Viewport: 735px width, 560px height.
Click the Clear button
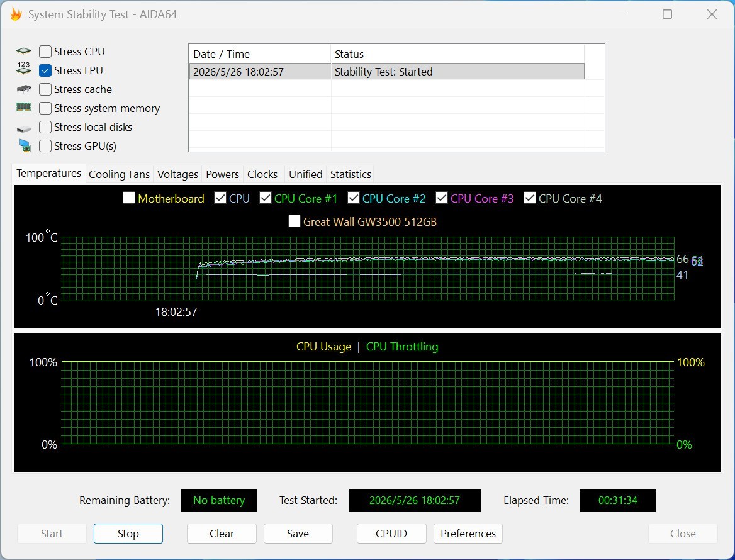[222, 534]
